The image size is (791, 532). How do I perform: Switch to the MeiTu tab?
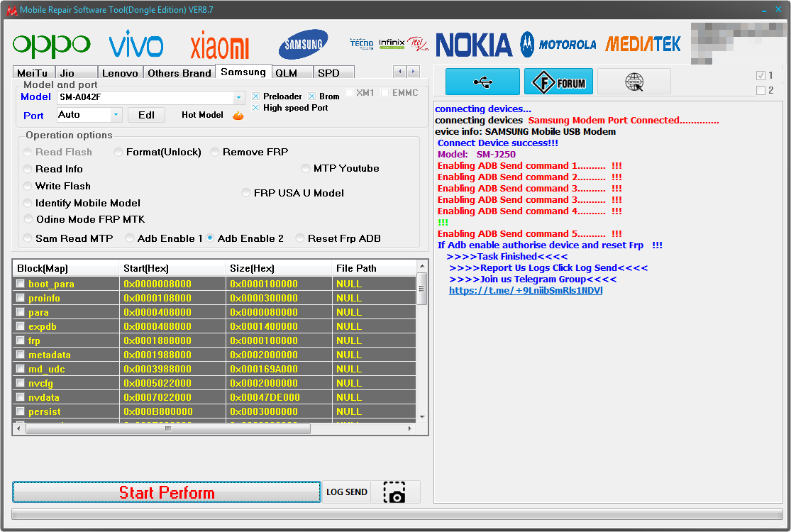(33, 72)
